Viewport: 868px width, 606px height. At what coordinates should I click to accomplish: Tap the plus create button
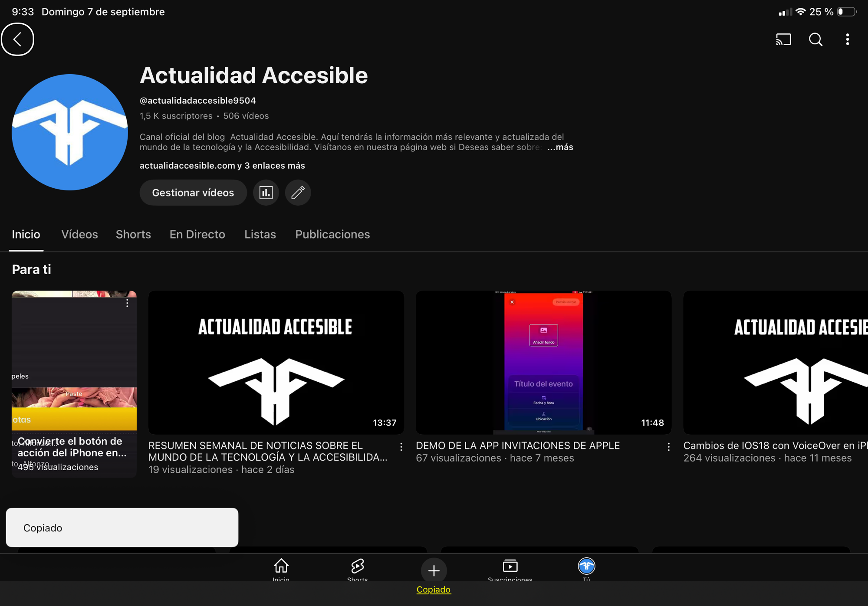tap(434, 570)
